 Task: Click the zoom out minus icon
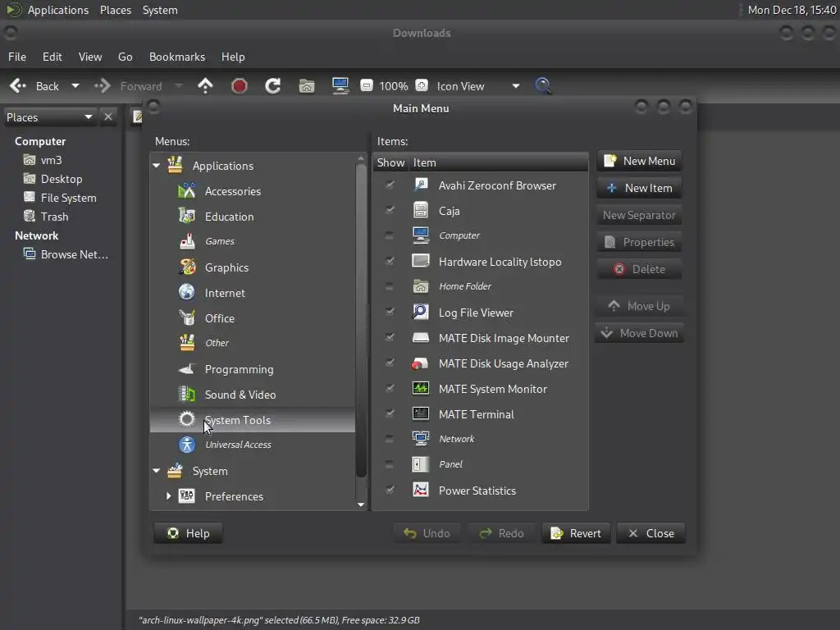367,85
